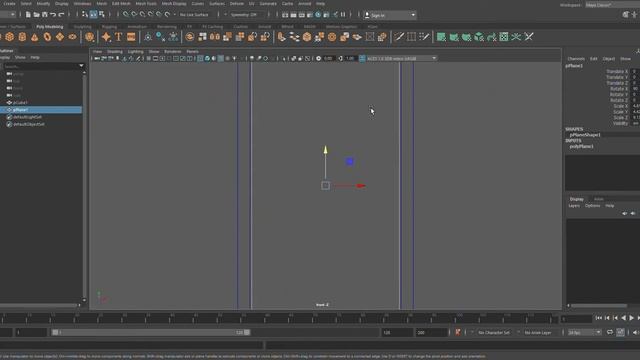Click the Redo arrow icon
Viewport: 640px width, 360px height.
pos(61,15)
